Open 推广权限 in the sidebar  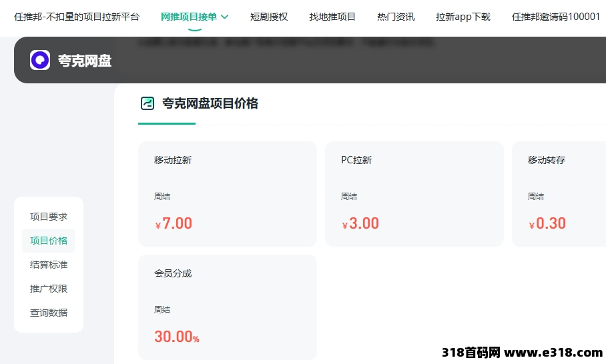pos(49,289)
